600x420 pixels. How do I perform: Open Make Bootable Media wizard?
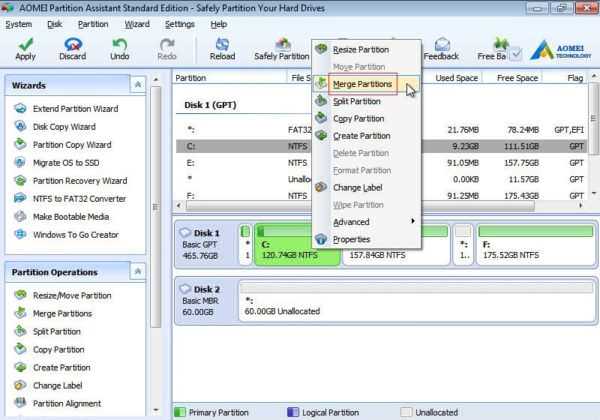point(71,217)
